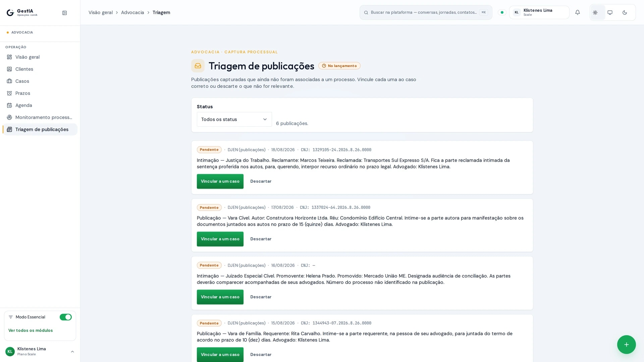Click the KL avatar in the top bar

pos(517,12)
